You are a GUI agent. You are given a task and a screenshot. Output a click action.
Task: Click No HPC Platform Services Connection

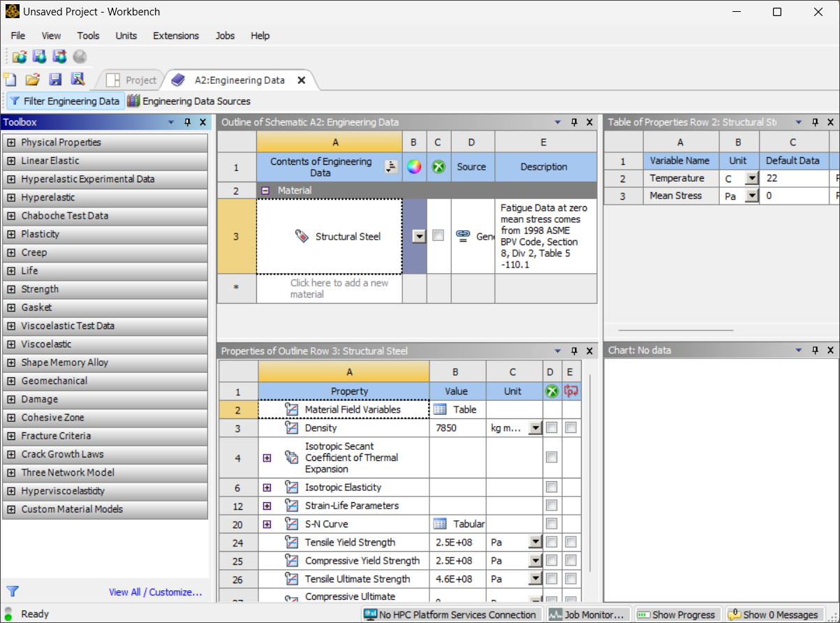point(451,615)
